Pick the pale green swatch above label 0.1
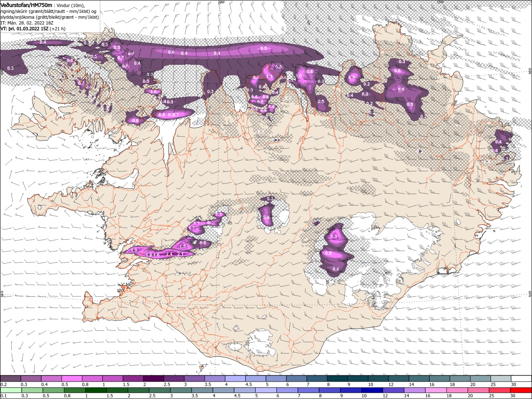 10,390
